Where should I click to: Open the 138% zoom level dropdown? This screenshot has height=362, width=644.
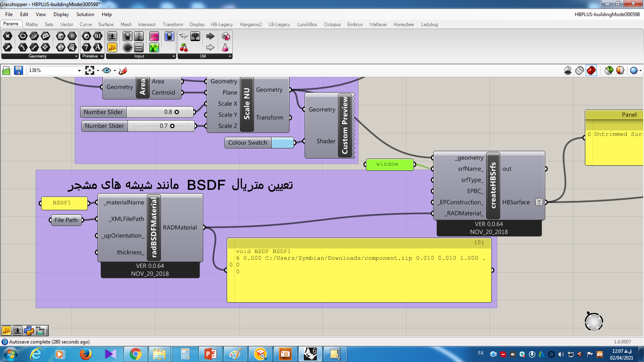click(79, 70)
